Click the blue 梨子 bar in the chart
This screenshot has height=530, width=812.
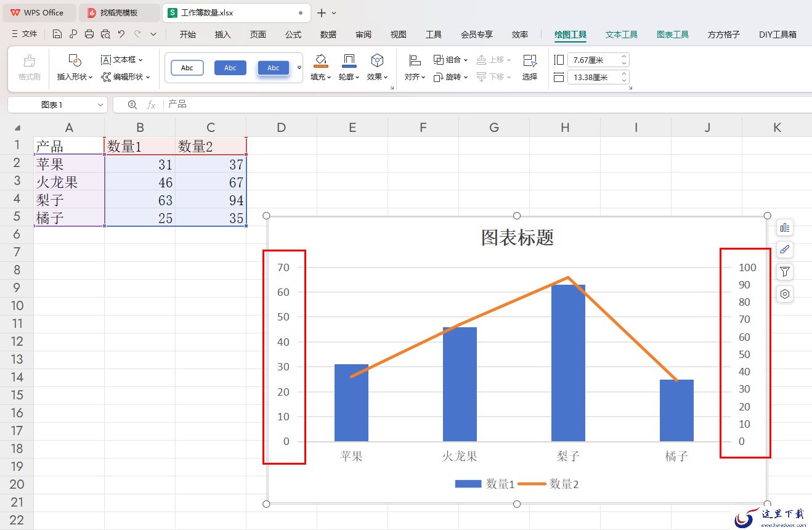pyautogui.click(x=568, y=363)
